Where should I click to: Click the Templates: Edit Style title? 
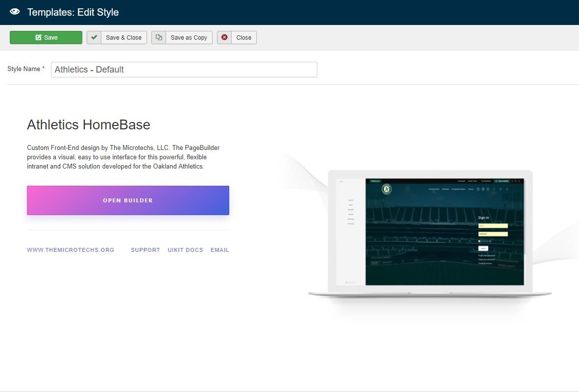click(x=73, y=12)
